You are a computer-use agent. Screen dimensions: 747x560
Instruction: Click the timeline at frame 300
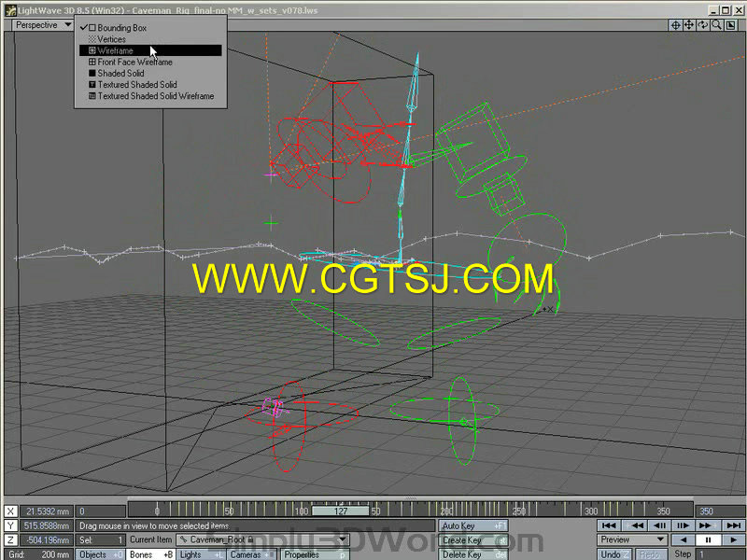pos(591,511)
